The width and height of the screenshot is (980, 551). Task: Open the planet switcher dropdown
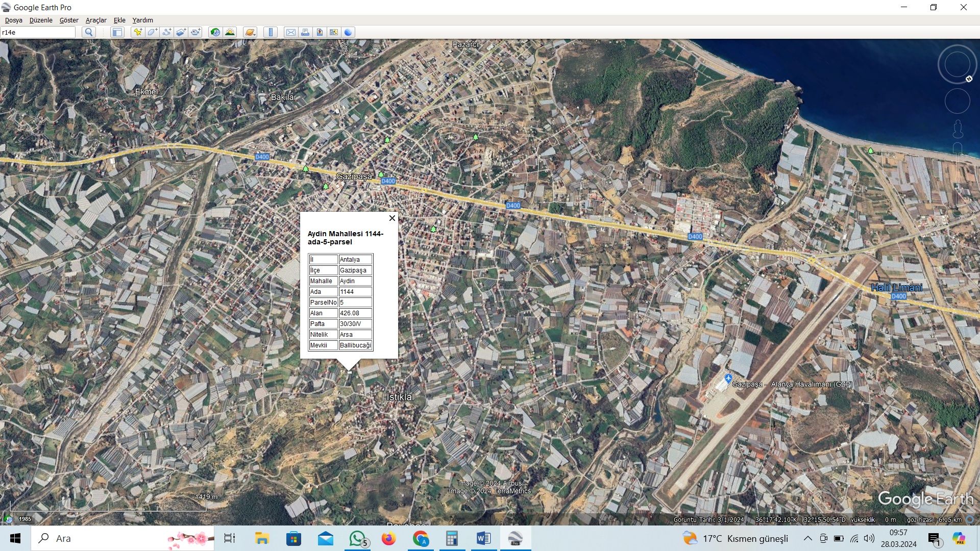(x=250, y=32)
